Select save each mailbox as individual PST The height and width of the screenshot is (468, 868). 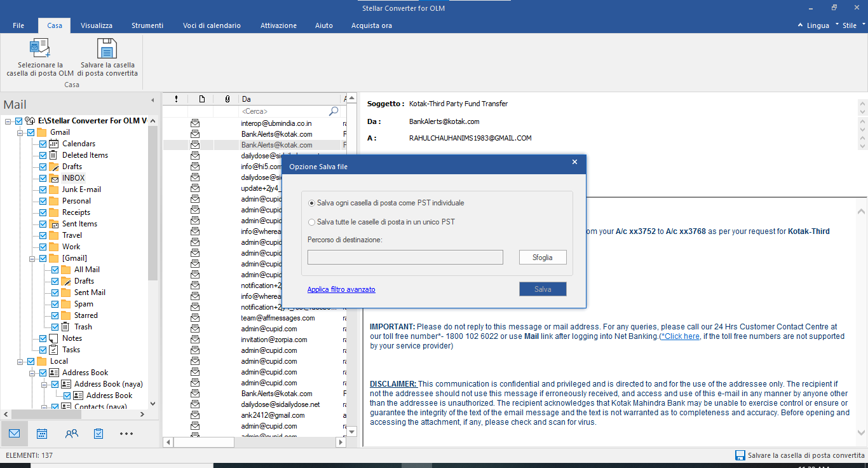[311, 203]
